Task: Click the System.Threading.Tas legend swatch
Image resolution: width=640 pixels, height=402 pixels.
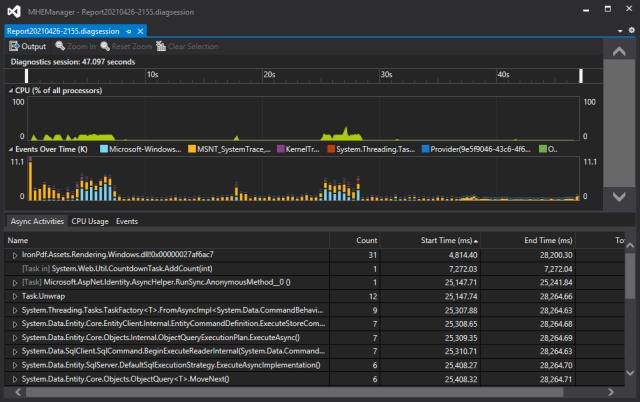Action: point(331,149)
